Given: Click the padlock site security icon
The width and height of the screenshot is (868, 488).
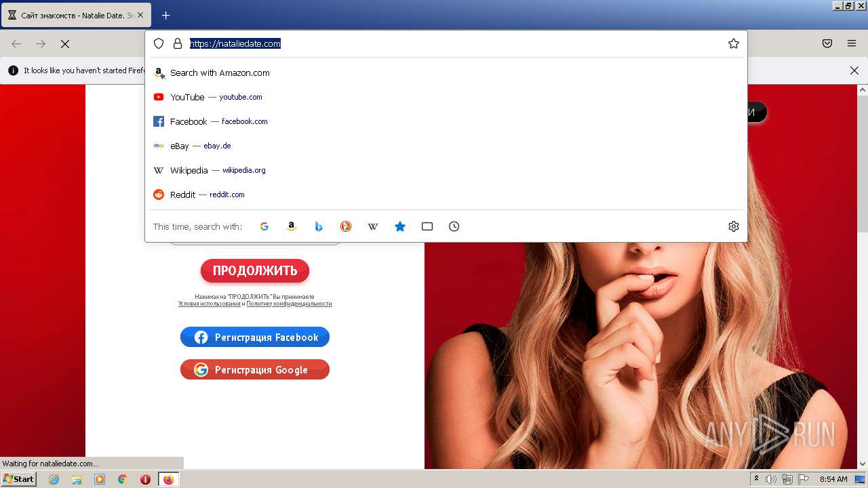Looking at the screenshot, I should coord(178,43).
